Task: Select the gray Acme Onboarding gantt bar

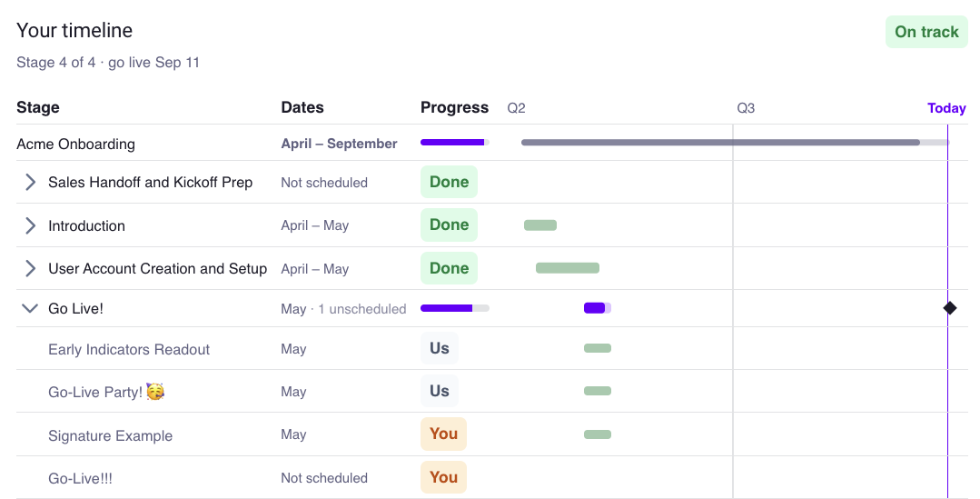Action: [735, 143]
